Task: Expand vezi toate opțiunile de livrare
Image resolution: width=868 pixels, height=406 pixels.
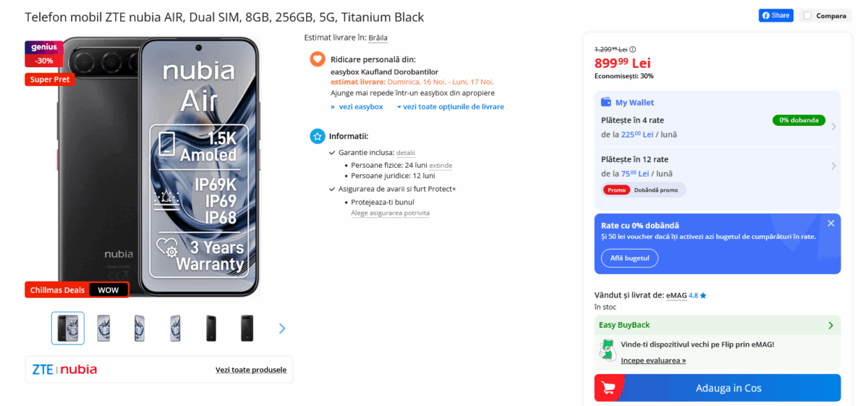Action: pyautogui.click(x=450, y=107)
